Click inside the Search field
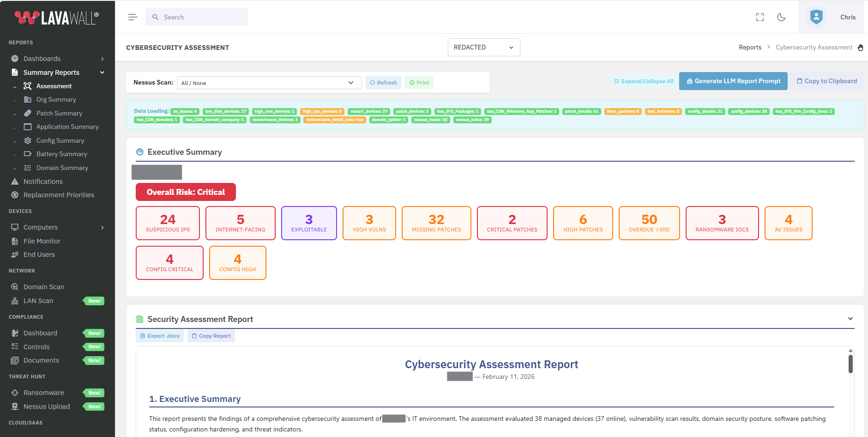The height and width of the screenshot is (437, 868). 197,17
